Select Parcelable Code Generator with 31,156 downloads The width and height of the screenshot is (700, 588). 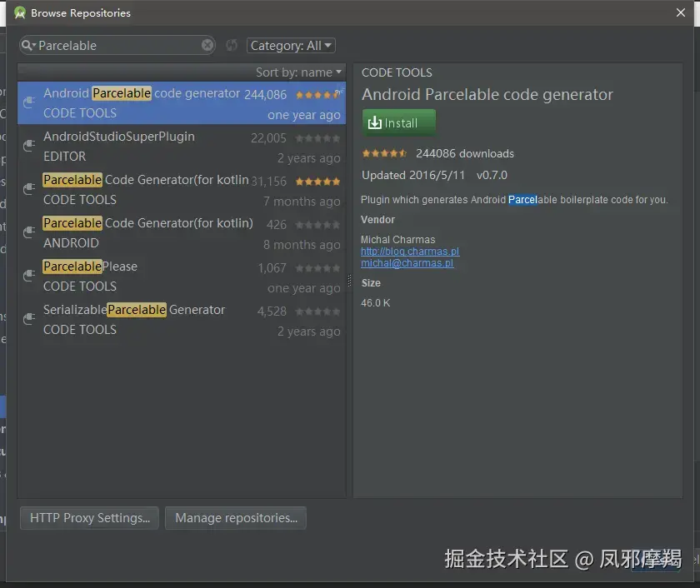point(182,190)
